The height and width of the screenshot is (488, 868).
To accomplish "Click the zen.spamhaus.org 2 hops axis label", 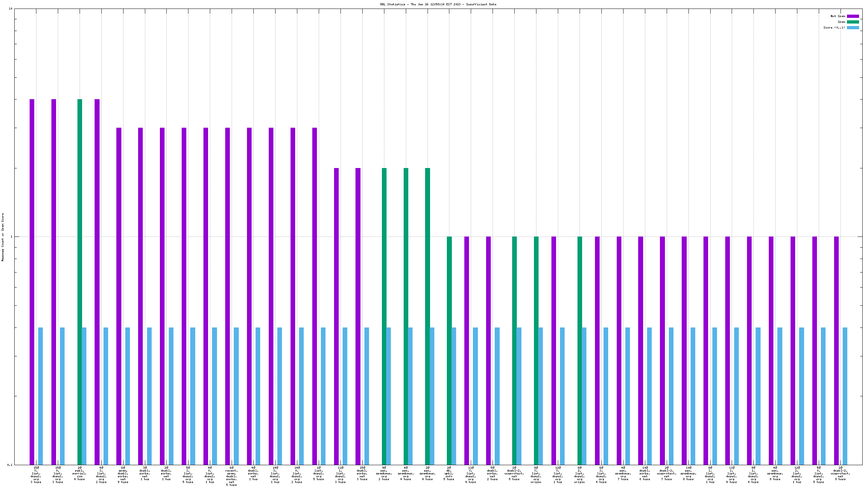I will click(384, 473).
